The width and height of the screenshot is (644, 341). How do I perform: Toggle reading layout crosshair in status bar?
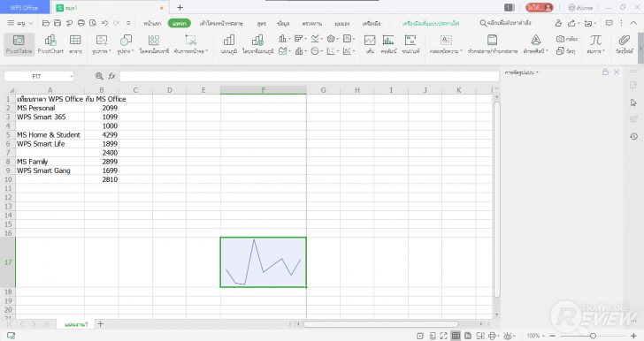(x=493, y=336)
